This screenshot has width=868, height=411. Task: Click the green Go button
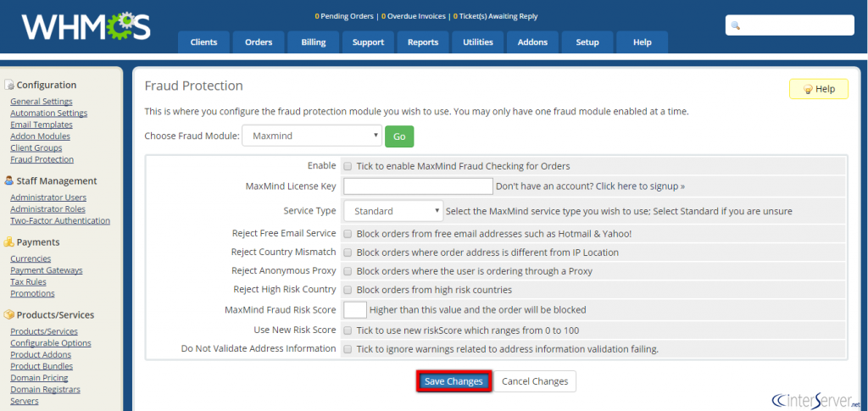399,136
